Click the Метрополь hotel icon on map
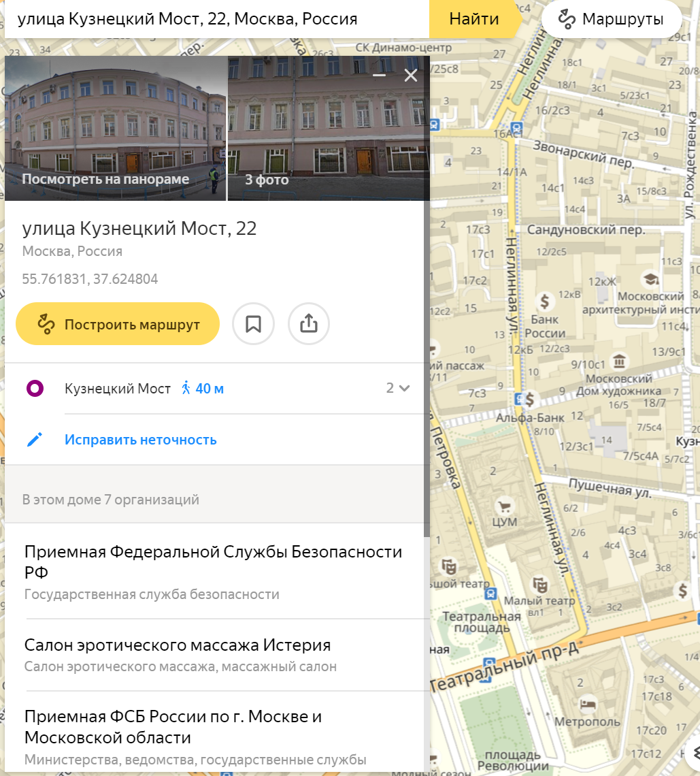 (x=584, y=703)
